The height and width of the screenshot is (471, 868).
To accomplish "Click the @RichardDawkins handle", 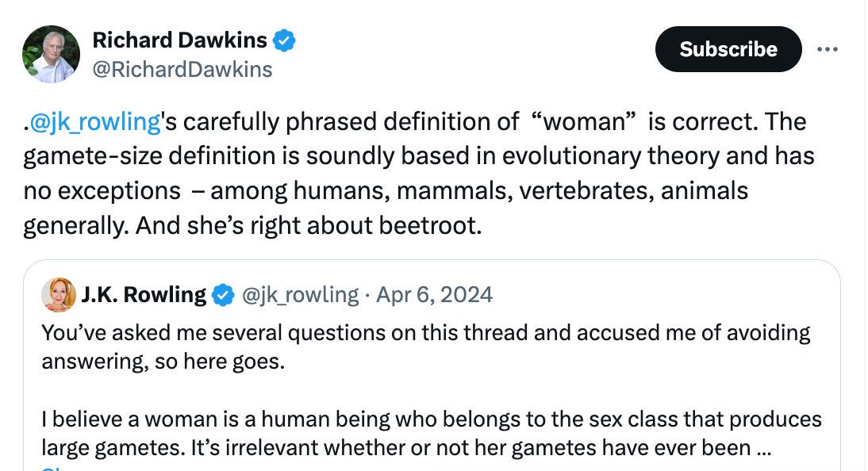I will (x=183, y=70).
